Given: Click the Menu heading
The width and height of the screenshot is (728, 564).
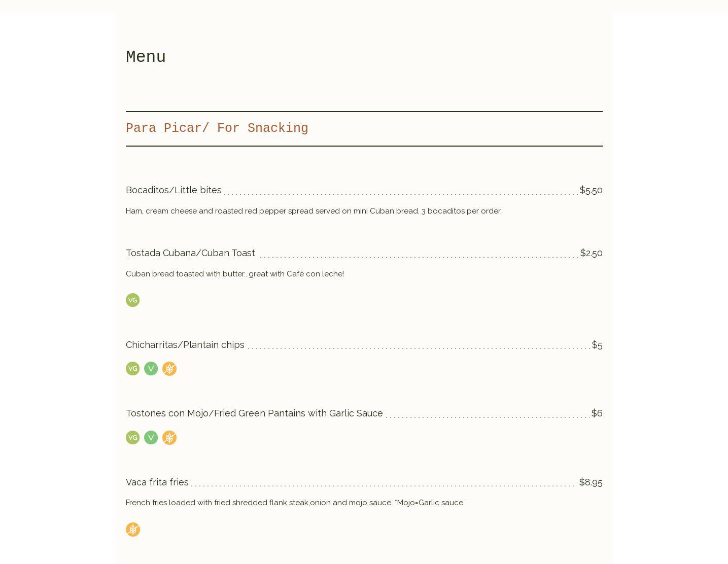Looking at the screenshot, I should pos(146,57).
